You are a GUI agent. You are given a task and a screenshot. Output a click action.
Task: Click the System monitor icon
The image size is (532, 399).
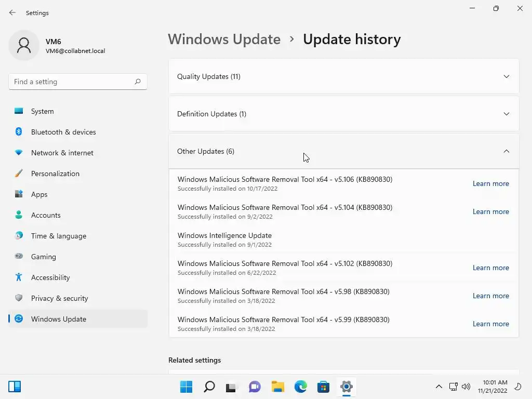point(19,111)
